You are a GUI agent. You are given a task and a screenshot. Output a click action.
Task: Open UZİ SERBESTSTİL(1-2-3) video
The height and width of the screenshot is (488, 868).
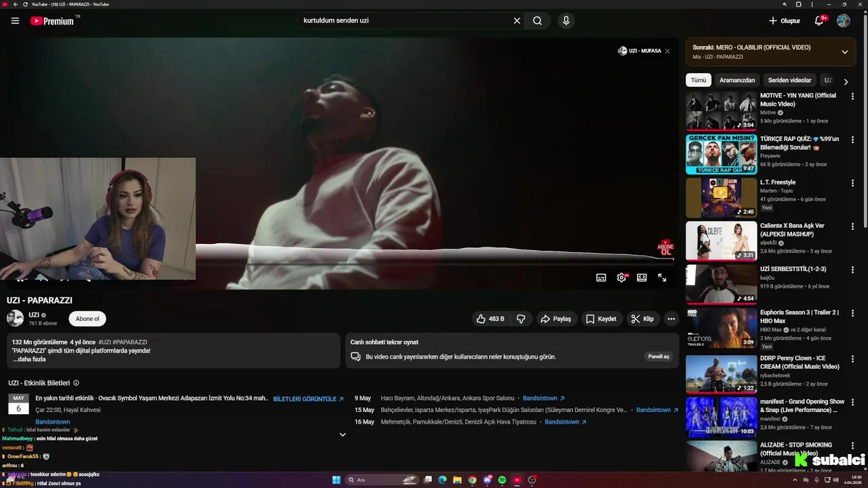tap(721, 284)
